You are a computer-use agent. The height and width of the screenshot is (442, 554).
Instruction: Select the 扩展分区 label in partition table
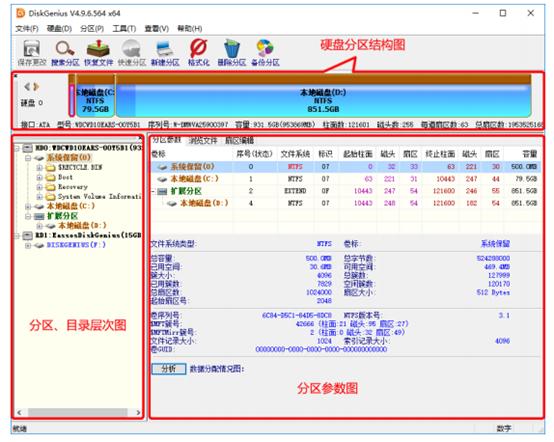tap(186, 191)
